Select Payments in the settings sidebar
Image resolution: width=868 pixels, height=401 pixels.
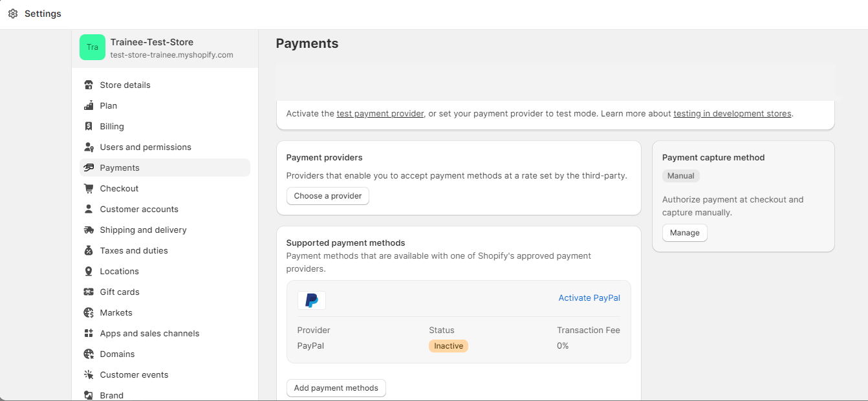tap(120, 168)
